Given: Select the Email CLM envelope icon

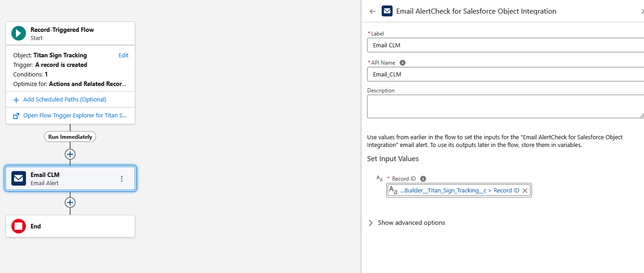Looking at the screenshot, I should click(x=18, y=178).
